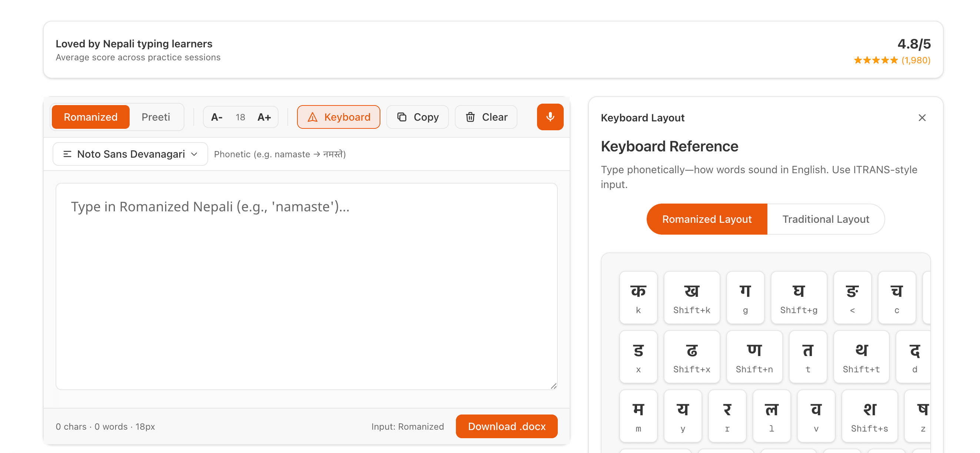Click the five-star rating stars
The width and height of the screenshot is (980, 453).
click(876, 60)
